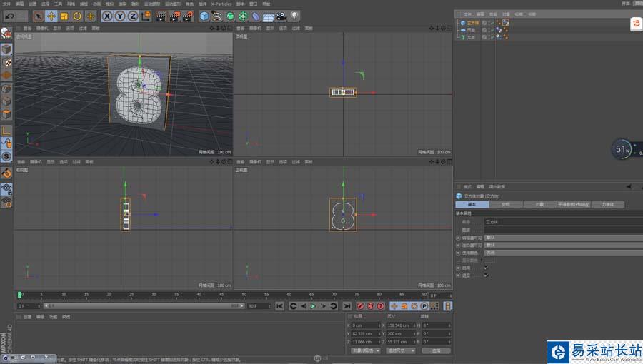Toggle the 启用 (Enable) checkbox
Image resolution: width=643 pixels, height=364 pixels.
[486, 268]
